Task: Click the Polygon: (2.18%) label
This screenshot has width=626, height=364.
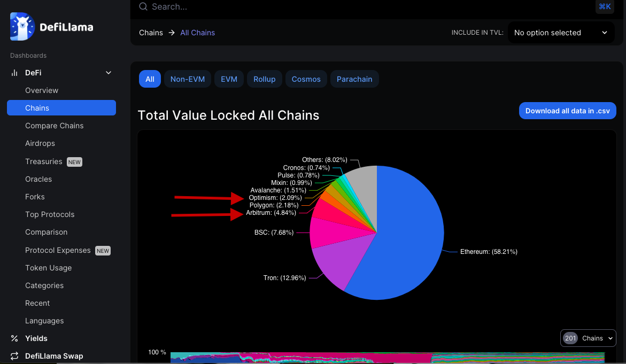Action: pyautogui.click(x=274, y=205)
